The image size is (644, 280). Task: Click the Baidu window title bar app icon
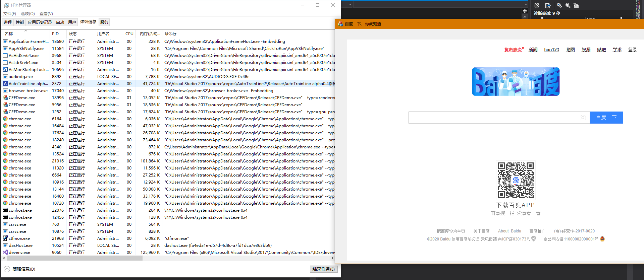(340, 24)
